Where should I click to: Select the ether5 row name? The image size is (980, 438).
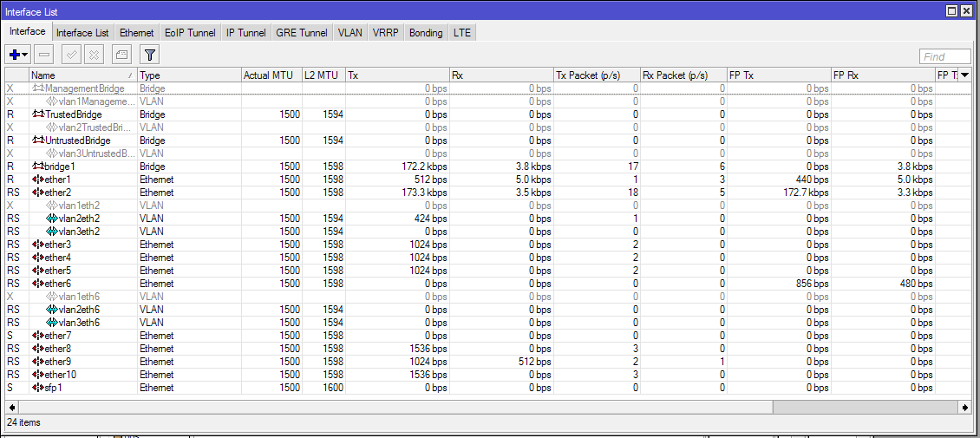click(57, 271)
